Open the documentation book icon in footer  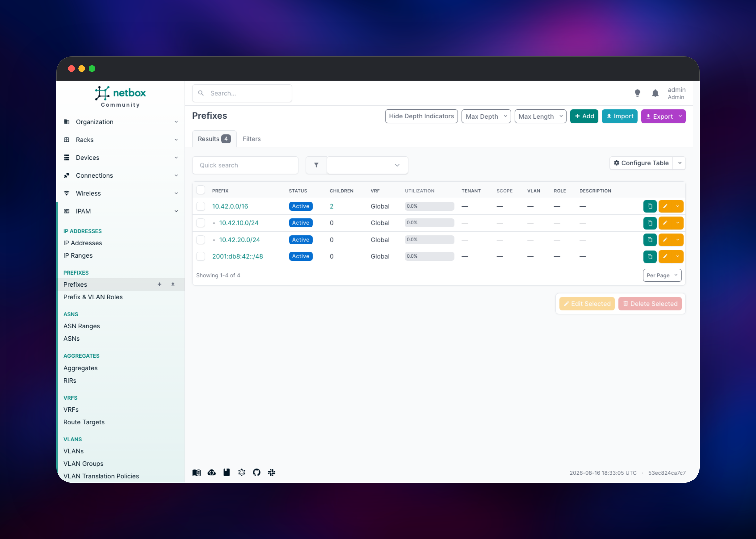tap(196, 472)
